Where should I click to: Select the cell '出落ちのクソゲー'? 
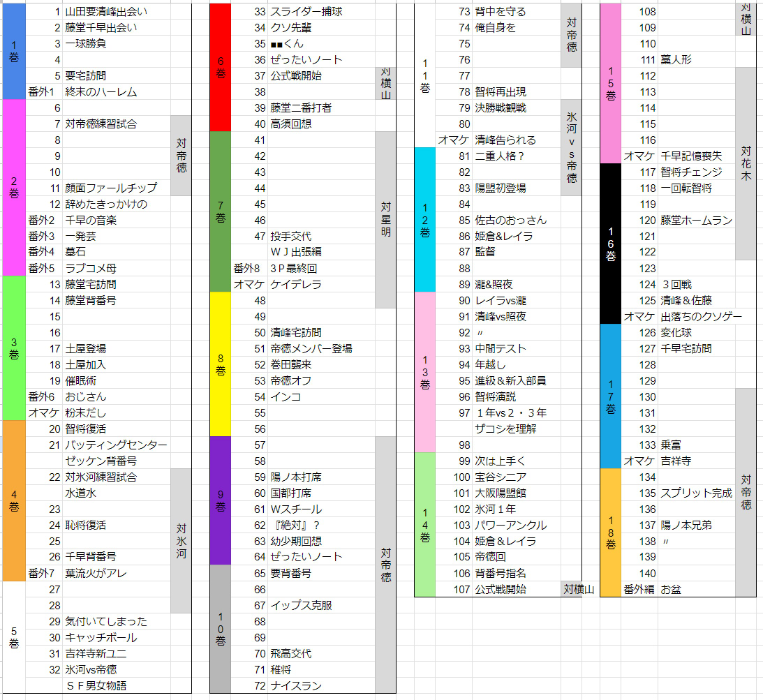pos(701,317)
